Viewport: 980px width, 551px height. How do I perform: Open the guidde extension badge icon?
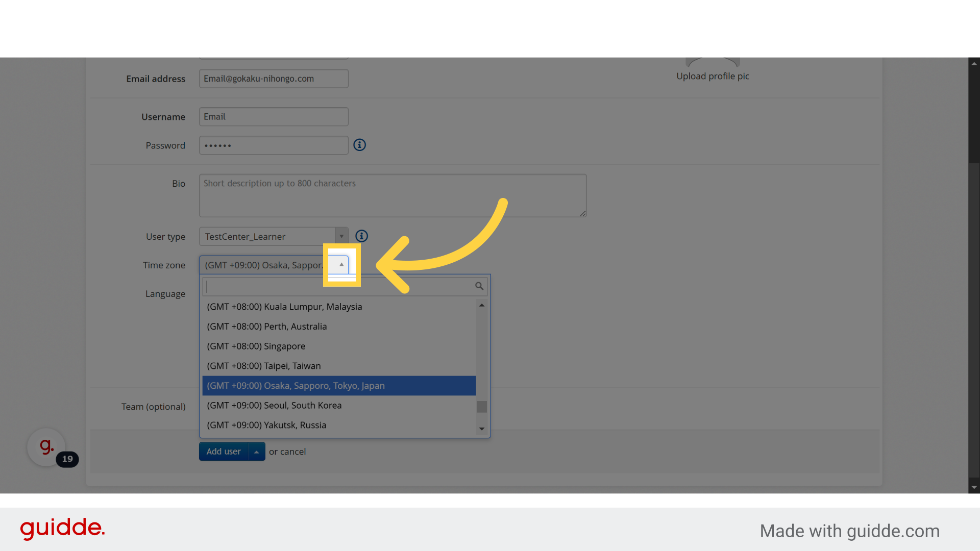pos(46,447)
